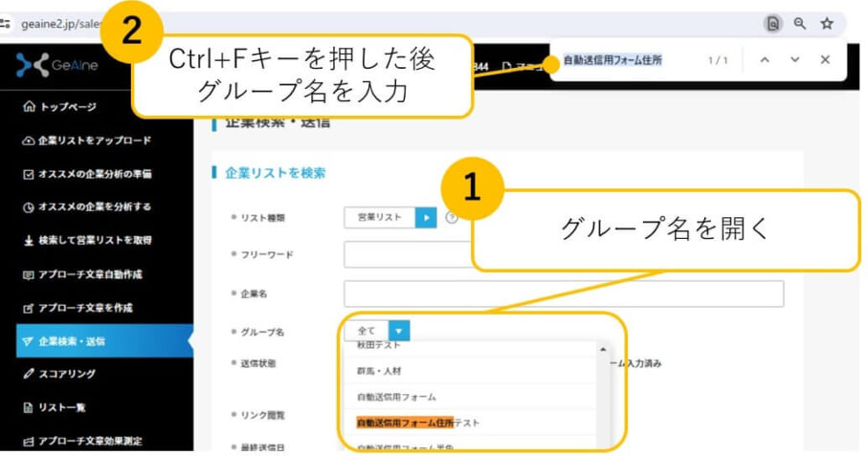
Task: Open トップページ from the sidebar
Action: (x=67, y=107)
